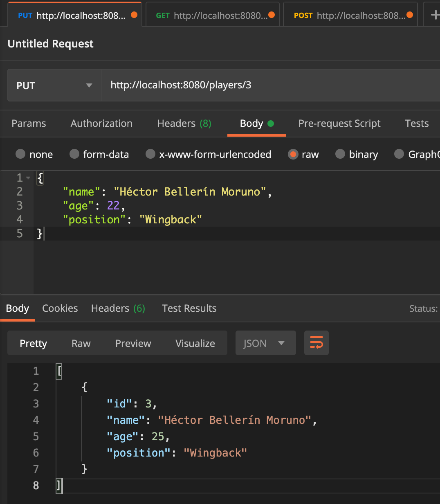Open the PUT HTTP method dropdown
This screenshot has height=504, width=440.
click(x=54, y=85)
